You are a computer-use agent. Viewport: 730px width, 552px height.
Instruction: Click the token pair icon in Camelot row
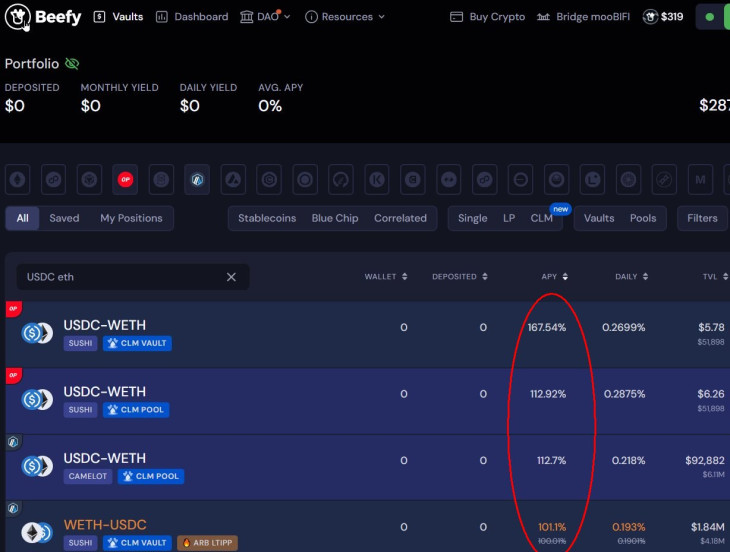(37, 466)
